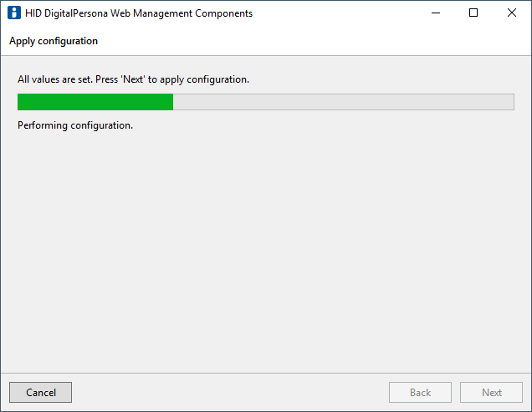Click footer space between Cancel and Back
Image resolution: width=532 pixels, height=412 pixels.
click(230, 393)
